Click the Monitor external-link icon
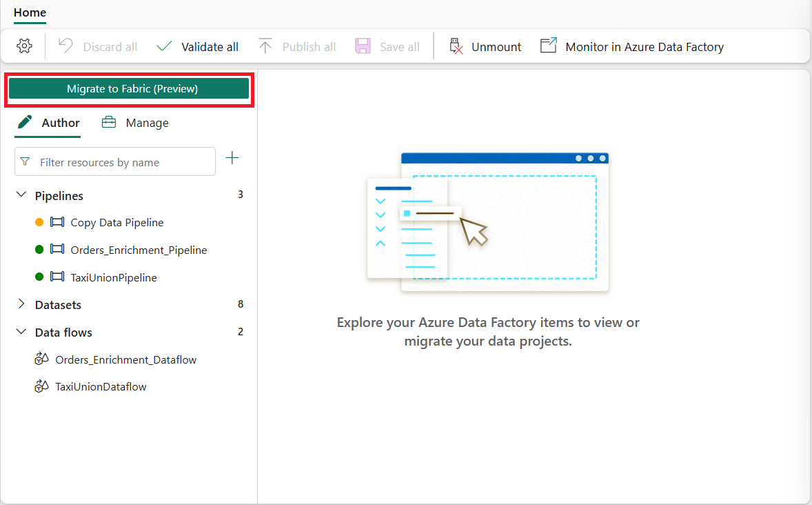The height and width of the screenshot is (505, 812). point(549,46)
